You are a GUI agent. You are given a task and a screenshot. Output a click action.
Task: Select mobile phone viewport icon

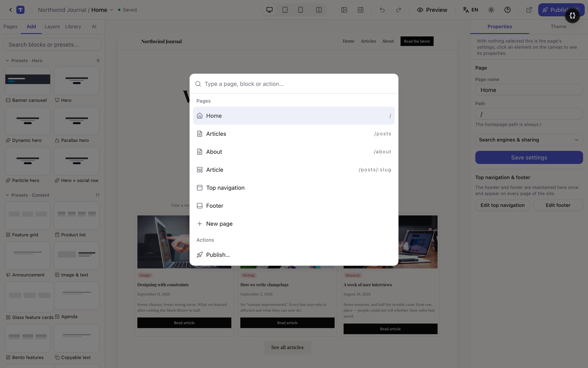[x=301, y=10]
